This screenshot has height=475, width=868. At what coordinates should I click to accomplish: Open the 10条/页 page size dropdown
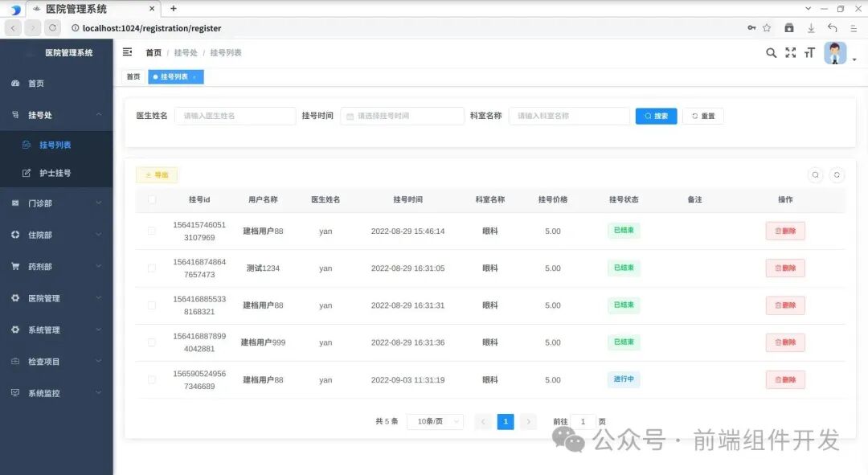[x=435, y=421]
